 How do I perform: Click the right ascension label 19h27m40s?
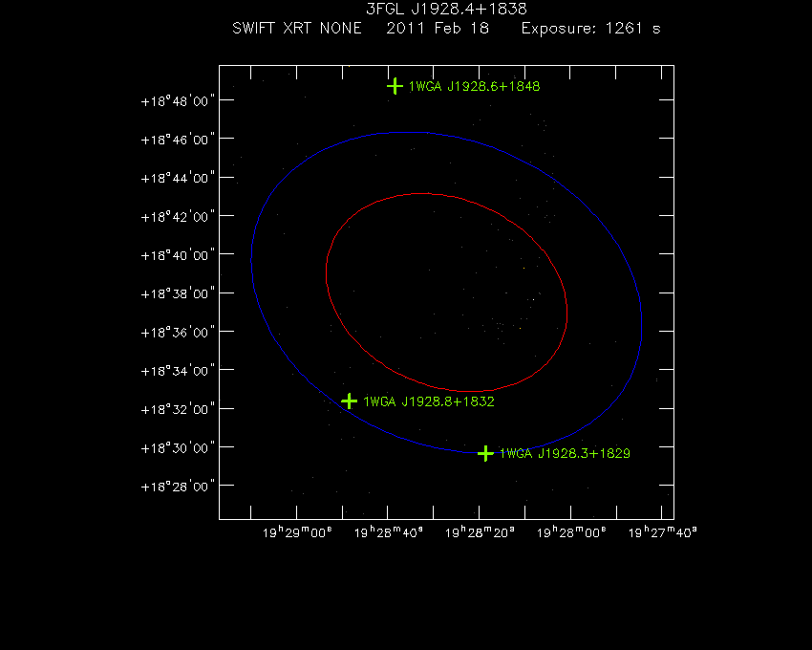(662, 532)
